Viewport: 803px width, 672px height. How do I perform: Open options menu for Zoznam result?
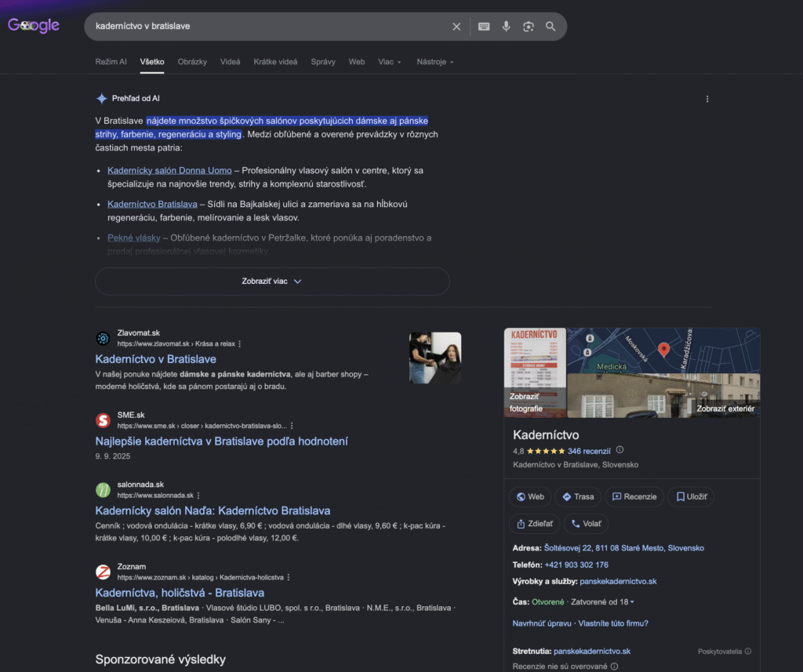pyautogui.click(x=289, y=578)
